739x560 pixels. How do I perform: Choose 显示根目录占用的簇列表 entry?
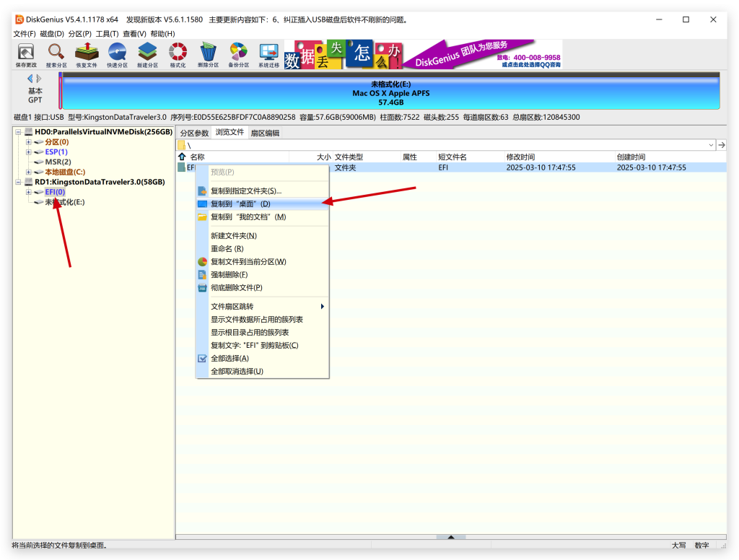tap(263, 333)
